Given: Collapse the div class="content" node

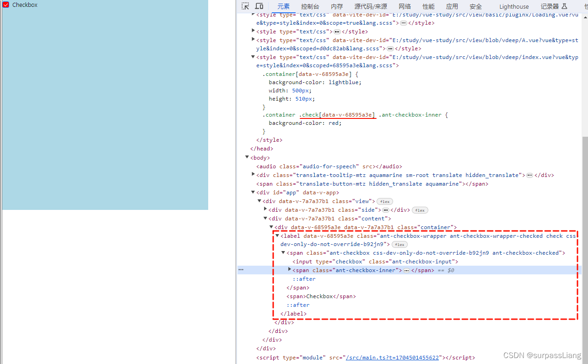Looking at the screenshot, I should point(265,218).
